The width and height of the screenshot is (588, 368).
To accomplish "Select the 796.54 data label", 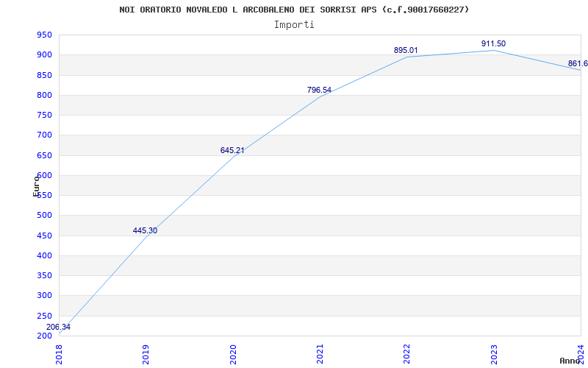I will coord(319,90).
